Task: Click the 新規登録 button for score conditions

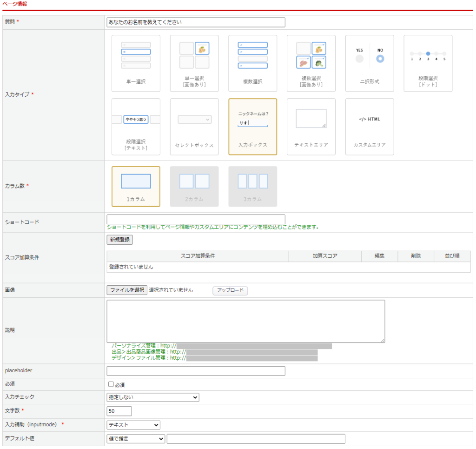Action: pyautogui.click(x=120, y=240)
